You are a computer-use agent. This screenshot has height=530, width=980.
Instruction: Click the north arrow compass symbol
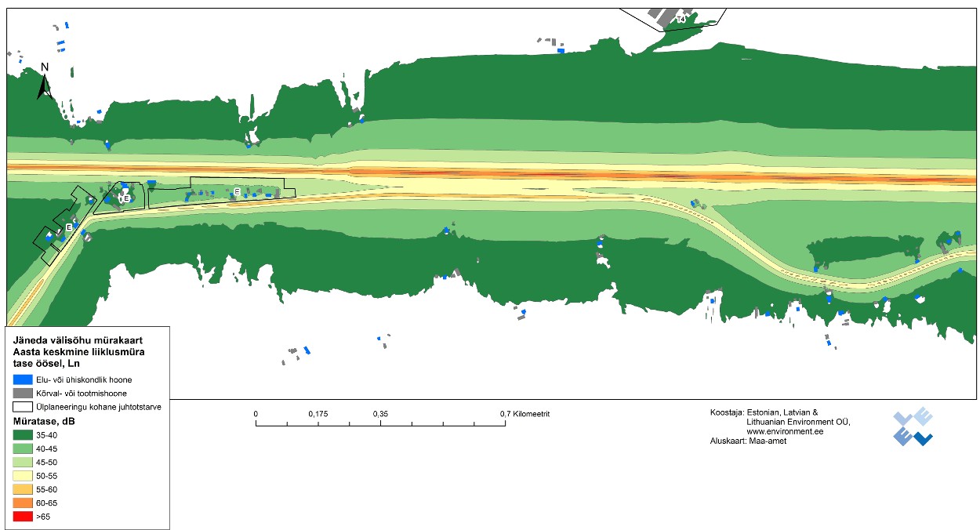(45, 83)
